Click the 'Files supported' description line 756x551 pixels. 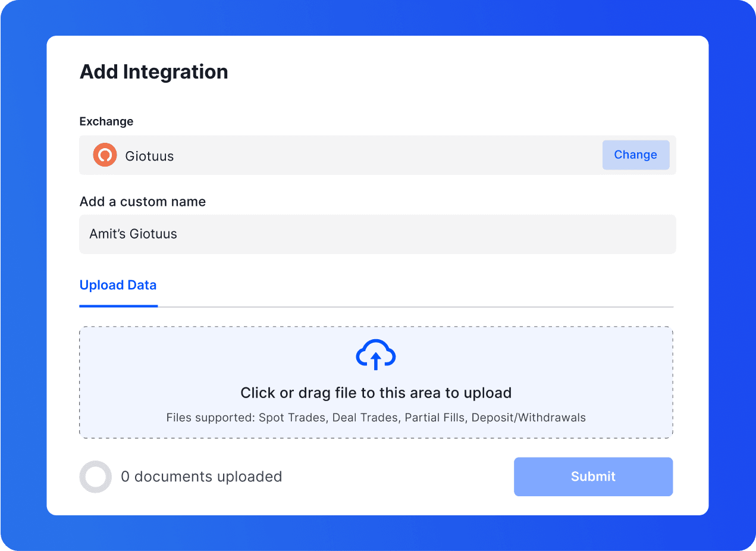point(375,418)
